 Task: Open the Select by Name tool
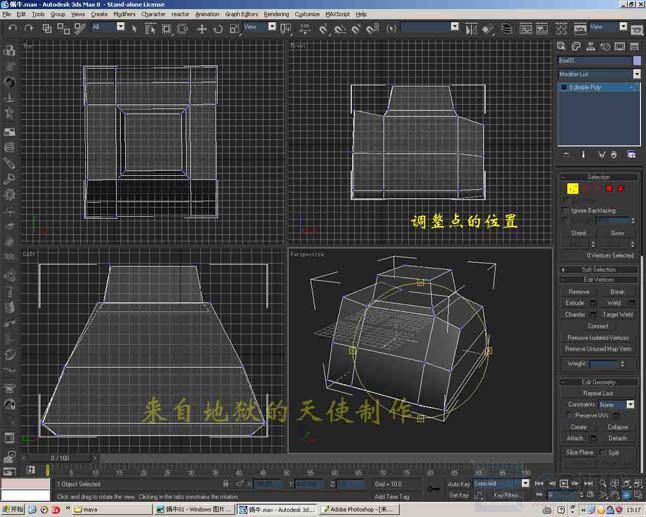pyautogui.click(x=150, y=29)
